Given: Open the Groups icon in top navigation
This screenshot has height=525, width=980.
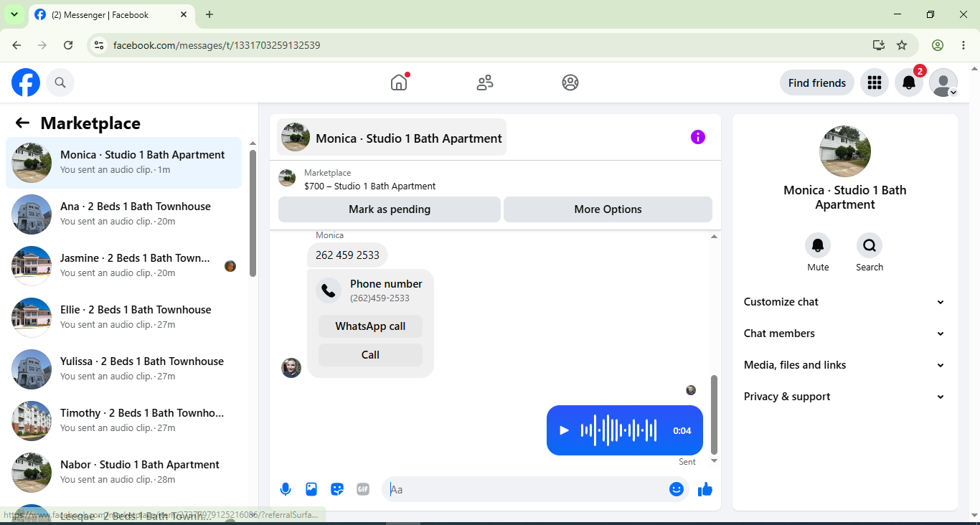Looking at the screenshot, I should click(570, 82).
